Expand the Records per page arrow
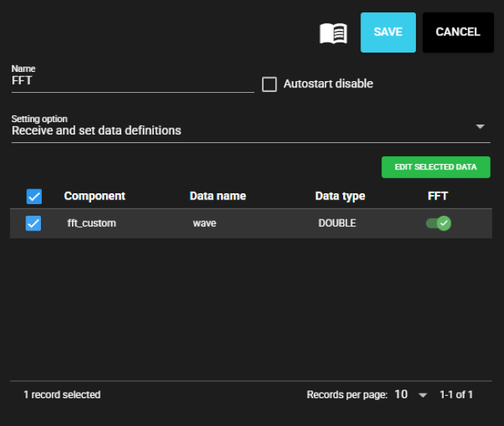 tap(422, 395)
